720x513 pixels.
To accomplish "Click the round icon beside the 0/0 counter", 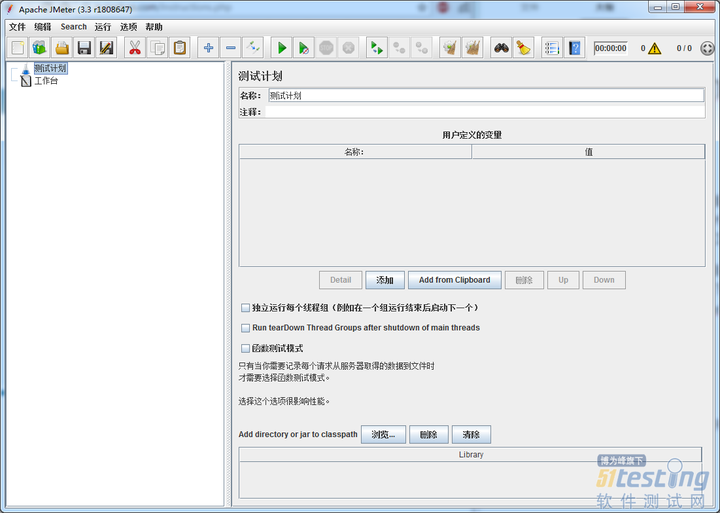I will [x=708, y=48].
